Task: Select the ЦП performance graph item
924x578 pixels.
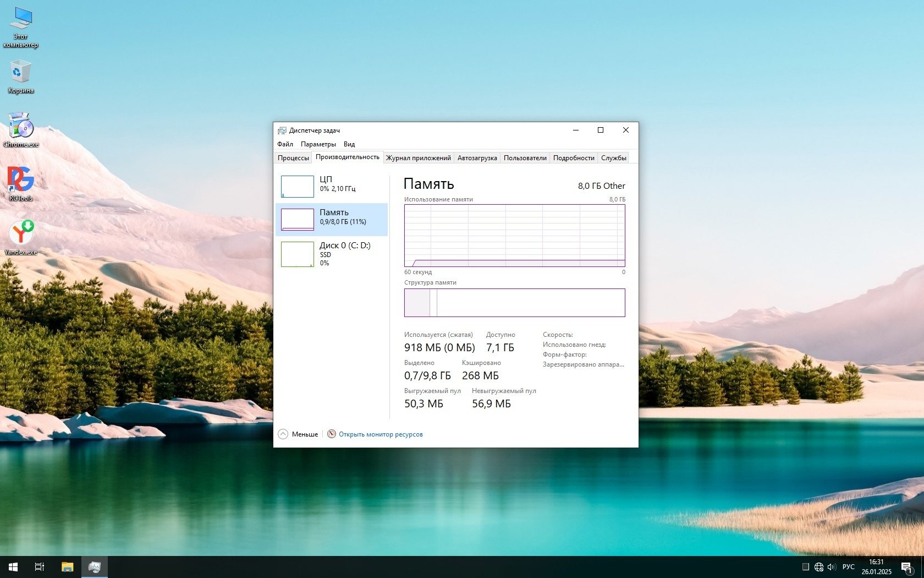Action: pyautogui.click(x=332, y=186)
